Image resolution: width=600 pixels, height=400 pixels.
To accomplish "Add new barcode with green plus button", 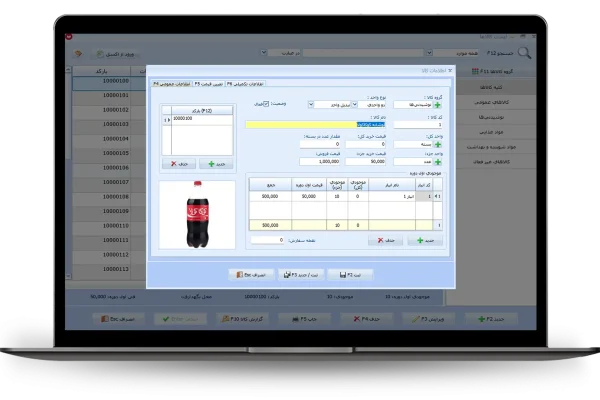I will click(x=215, y=161).
